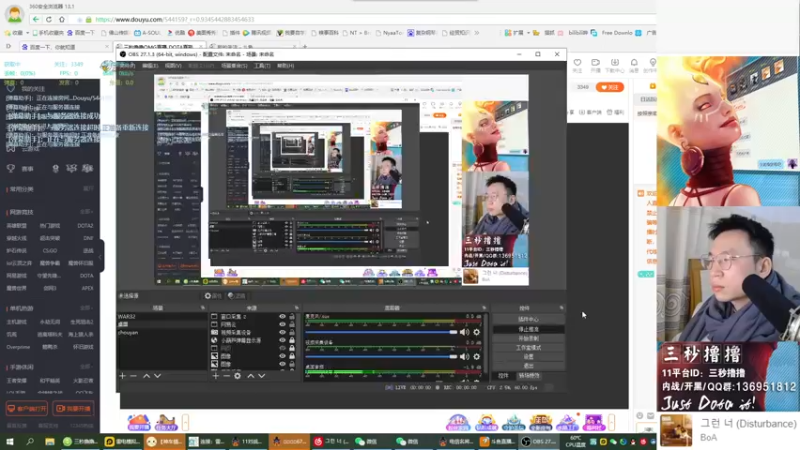The height and width of the screenshot is (450, 800).
Task: Open the OBS 编辑(E) menu
Action: (149, 66)
